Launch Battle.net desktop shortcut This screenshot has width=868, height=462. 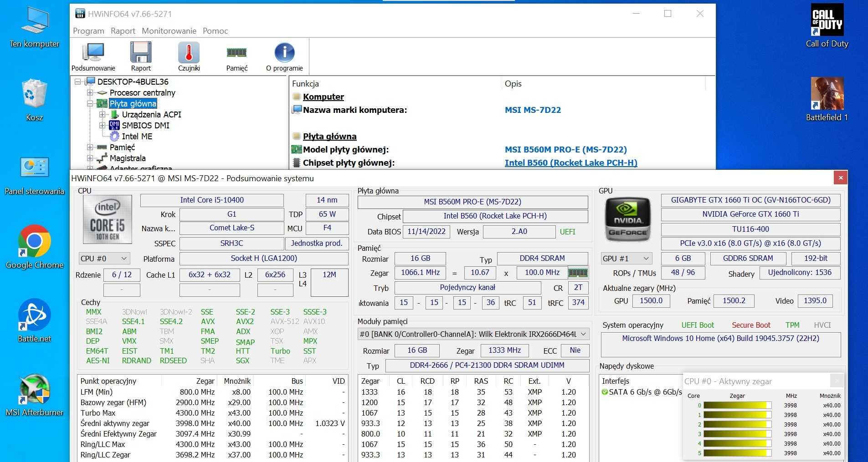[35, 320]
